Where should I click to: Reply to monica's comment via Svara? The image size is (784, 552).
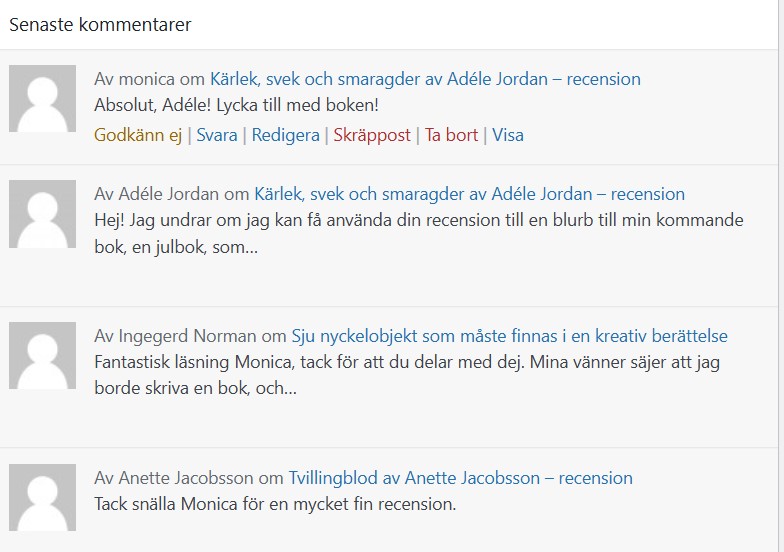(217, 135)
